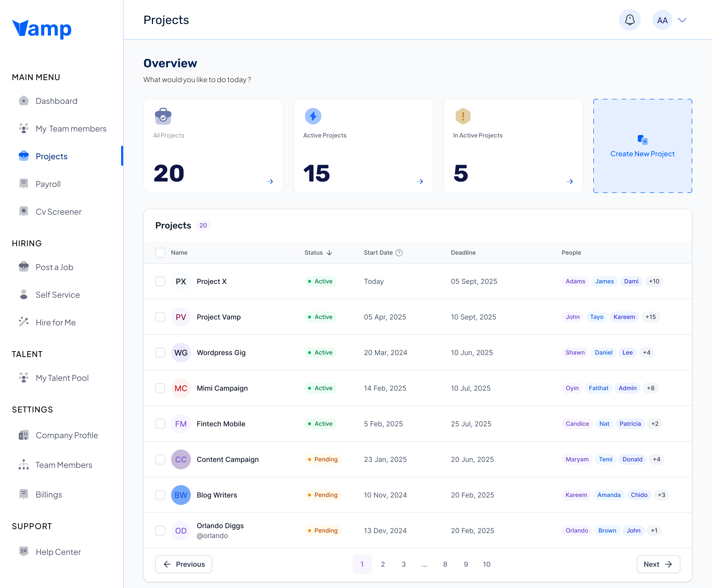This screenshot has width=712, height=588.
Task: Check the Orlando Diggs row checkbox
Action: (160, 530)
